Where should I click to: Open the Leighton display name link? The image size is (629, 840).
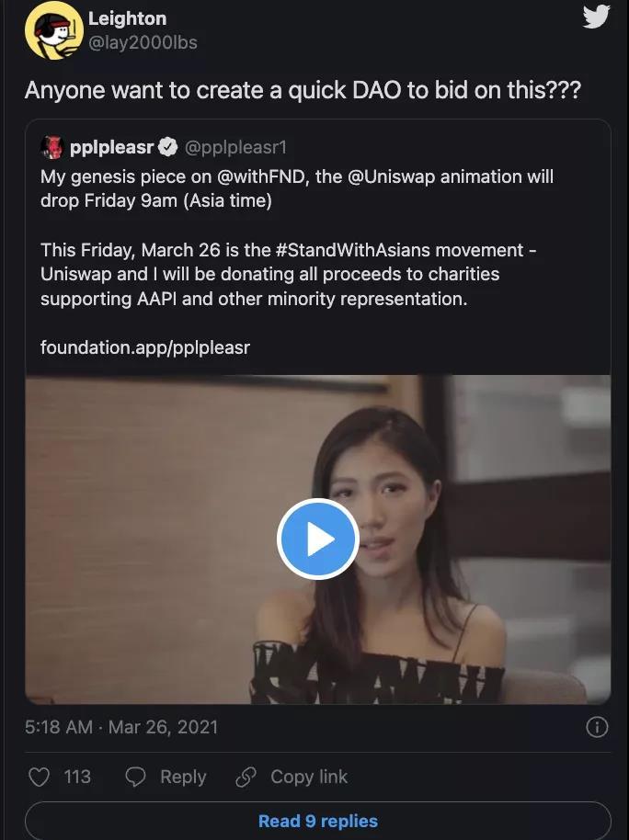[x=127, y=18]
